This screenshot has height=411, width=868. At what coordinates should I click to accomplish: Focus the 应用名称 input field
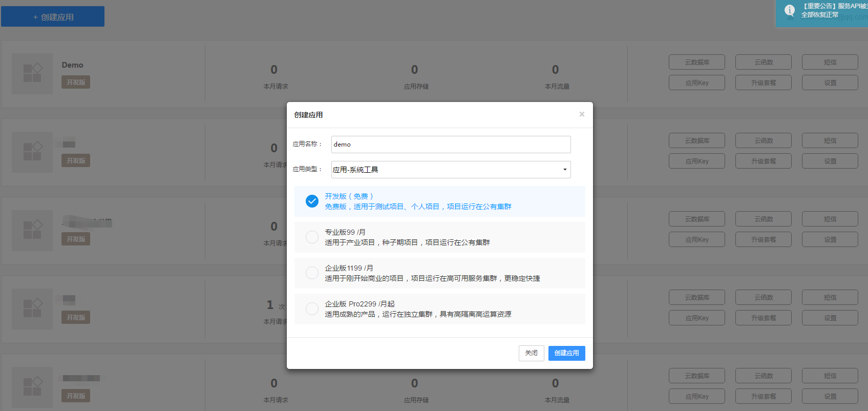451,145
